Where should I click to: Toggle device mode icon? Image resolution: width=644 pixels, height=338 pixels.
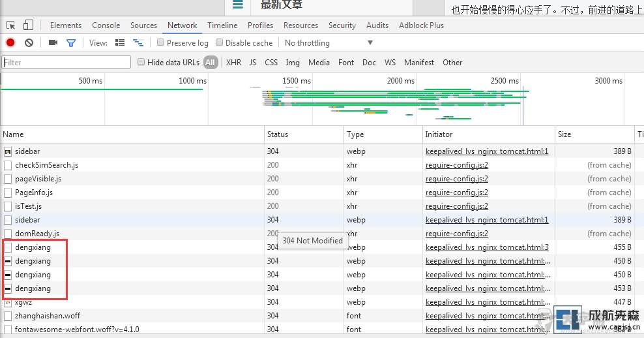[28, 25]
